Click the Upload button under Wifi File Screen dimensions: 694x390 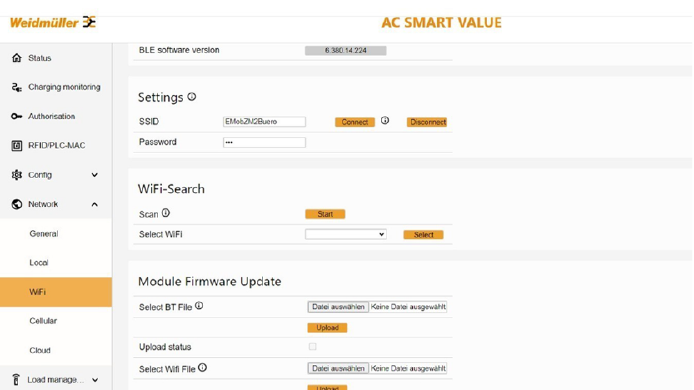click(x=328, y=387)
